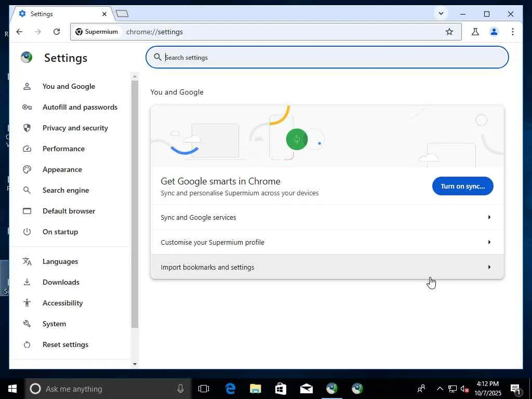Click the sidebar scrollbar thumb
This screenshot has width=532, height=399.
pyautogui.click(x=135, y=204)
